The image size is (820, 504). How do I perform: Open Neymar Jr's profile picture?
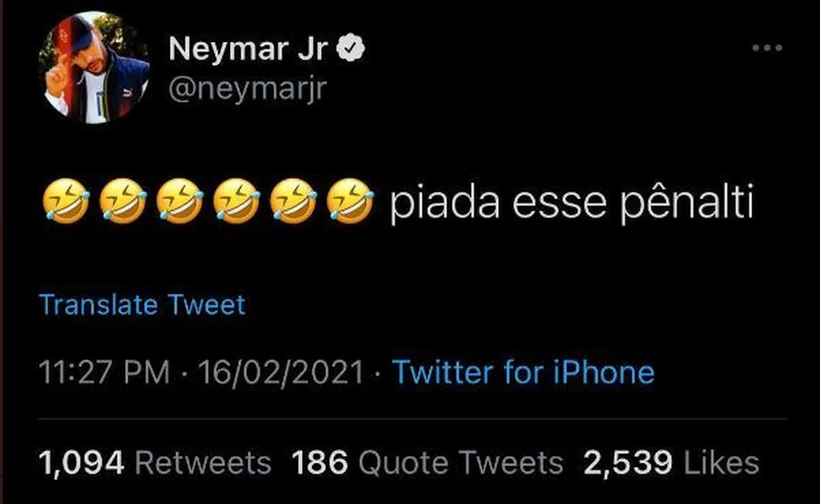point(94,68)
